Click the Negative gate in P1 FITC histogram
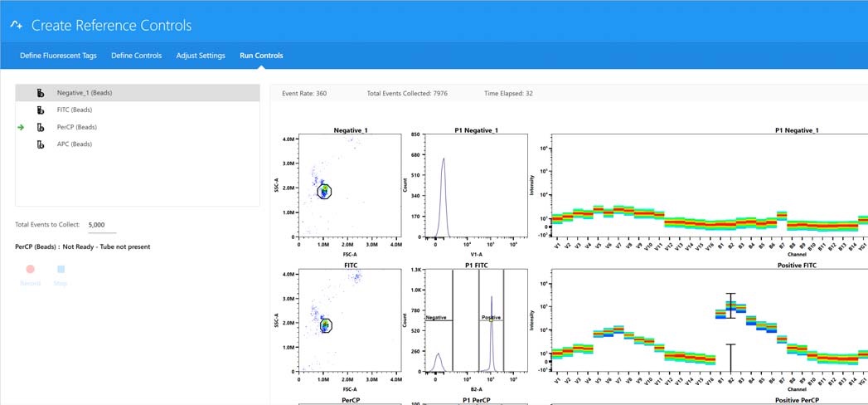The image size is (868, 405). click(x=437, y=319)
